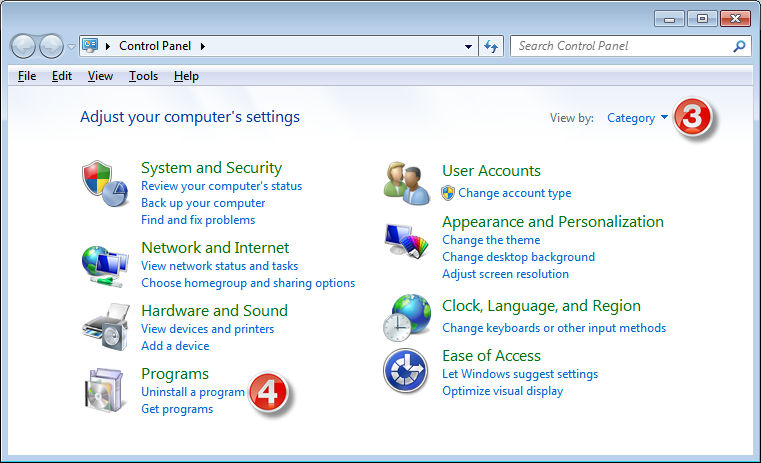Image resolution: width=761 pixels, height=463 pixels.
Task: Click Adjust screen resolution
Action: 505,274
